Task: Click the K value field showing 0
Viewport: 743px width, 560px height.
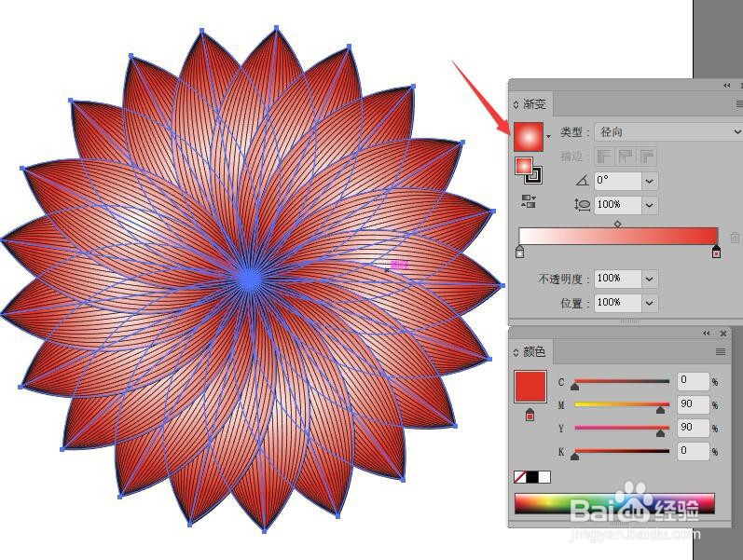Action: click(x=694, y=451)
